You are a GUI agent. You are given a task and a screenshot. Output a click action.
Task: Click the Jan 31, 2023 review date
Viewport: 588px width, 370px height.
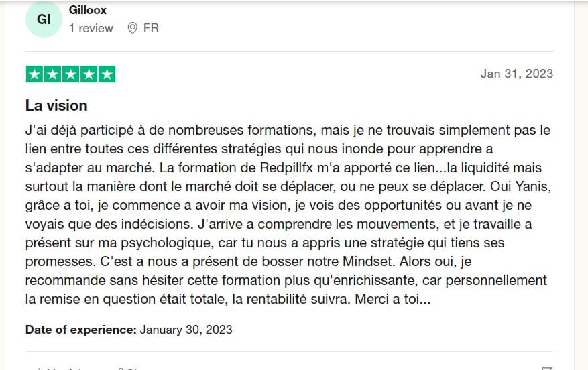516,74
